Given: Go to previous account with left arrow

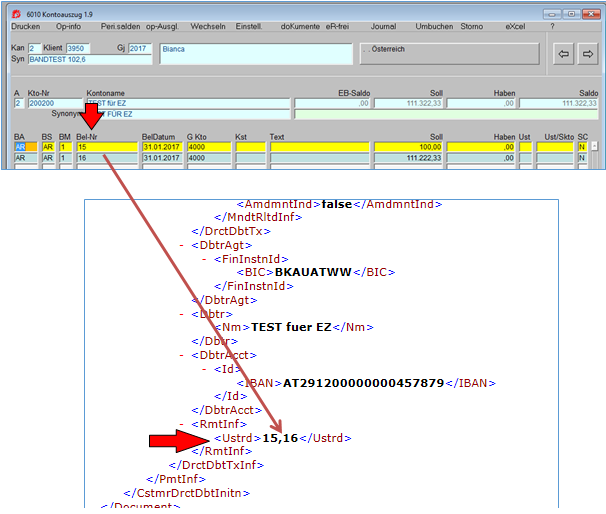Looking at the screenshot, I should [564, 54].
